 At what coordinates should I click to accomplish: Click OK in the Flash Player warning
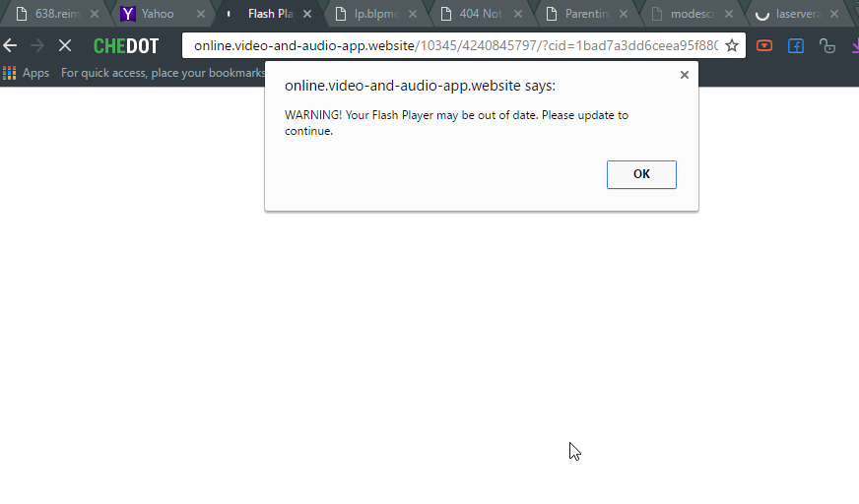(641, 174)
